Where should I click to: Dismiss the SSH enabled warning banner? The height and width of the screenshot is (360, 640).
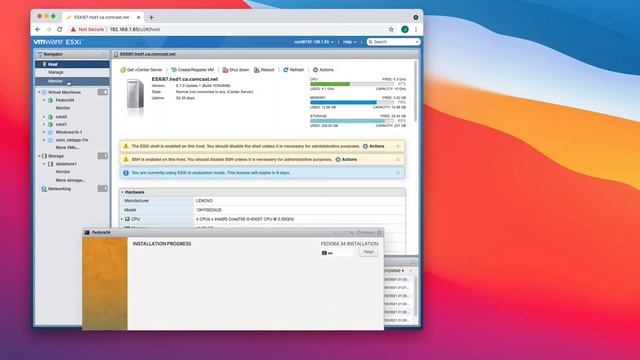tap(398, 160)
